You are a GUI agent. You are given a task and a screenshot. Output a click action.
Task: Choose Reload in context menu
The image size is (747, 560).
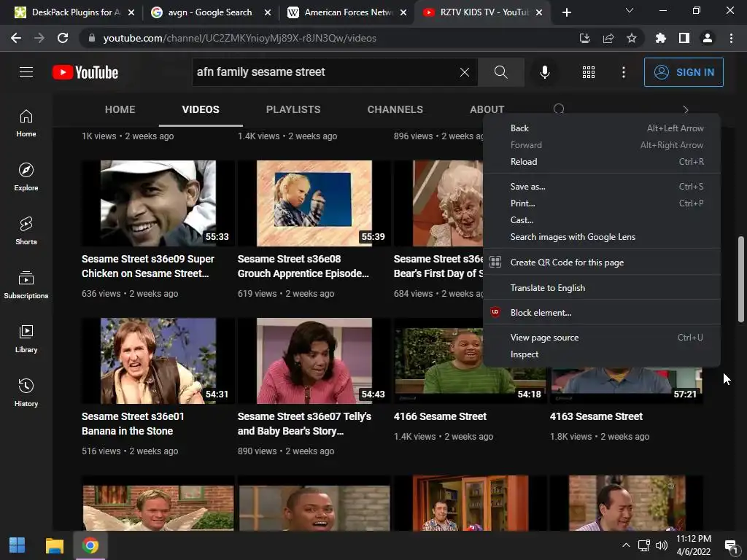click(602, 161)
